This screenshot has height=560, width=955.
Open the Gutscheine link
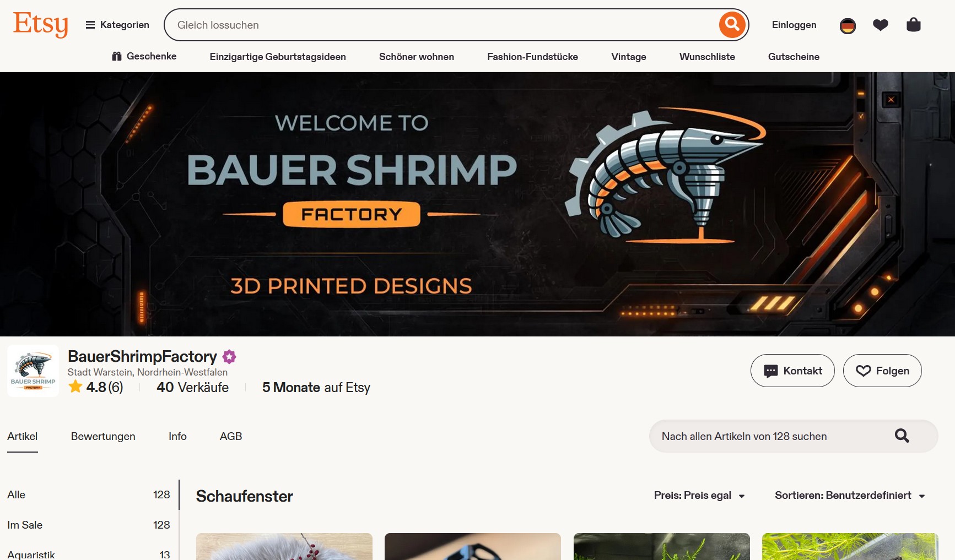(x=794, y=57)
